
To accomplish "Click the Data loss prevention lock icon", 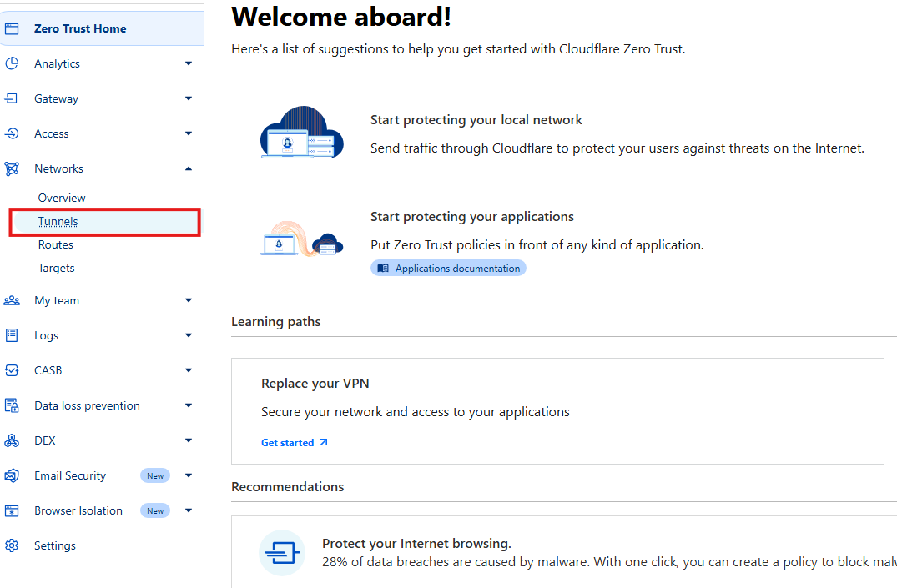I will coord(12,405).
